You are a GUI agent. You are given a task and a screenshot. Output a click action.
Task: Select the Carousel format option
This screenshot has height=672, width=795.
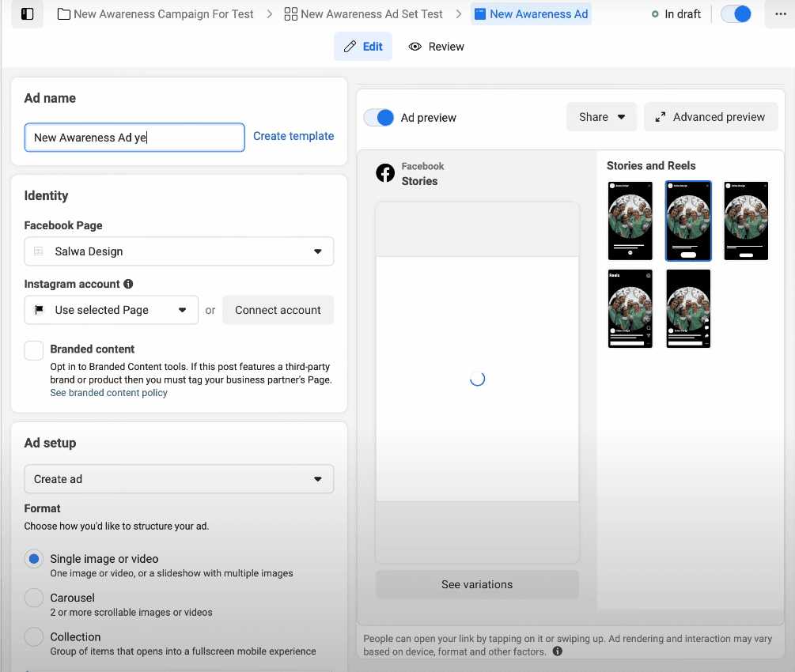pos(34,598)
